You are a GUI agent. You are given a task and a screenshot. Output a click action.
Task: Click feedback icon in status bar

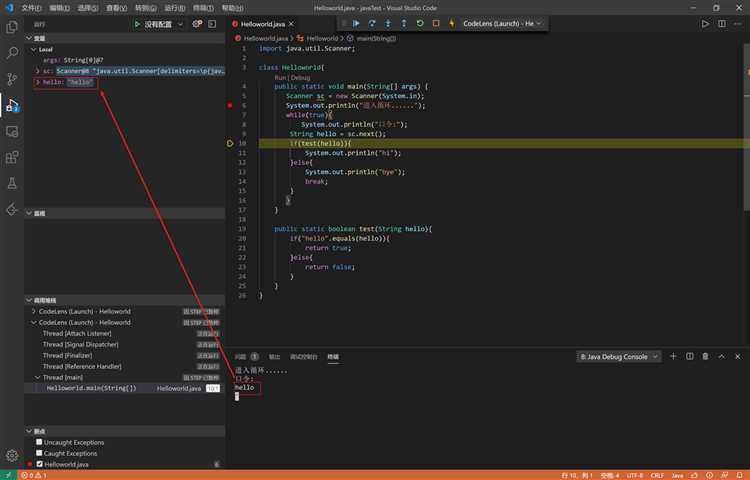tap(725, 475)
